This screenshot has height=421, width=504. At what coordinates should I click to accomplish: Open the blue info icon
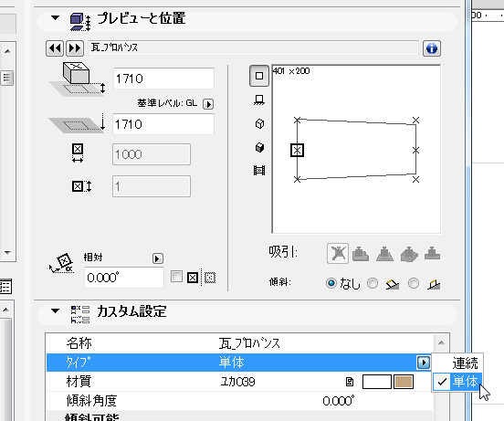(431, 48)
